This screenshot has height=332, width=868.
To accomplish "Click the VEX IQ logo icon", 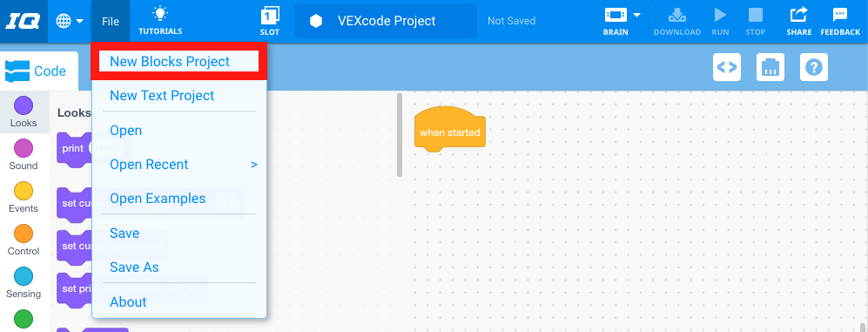I will [22, 21].
